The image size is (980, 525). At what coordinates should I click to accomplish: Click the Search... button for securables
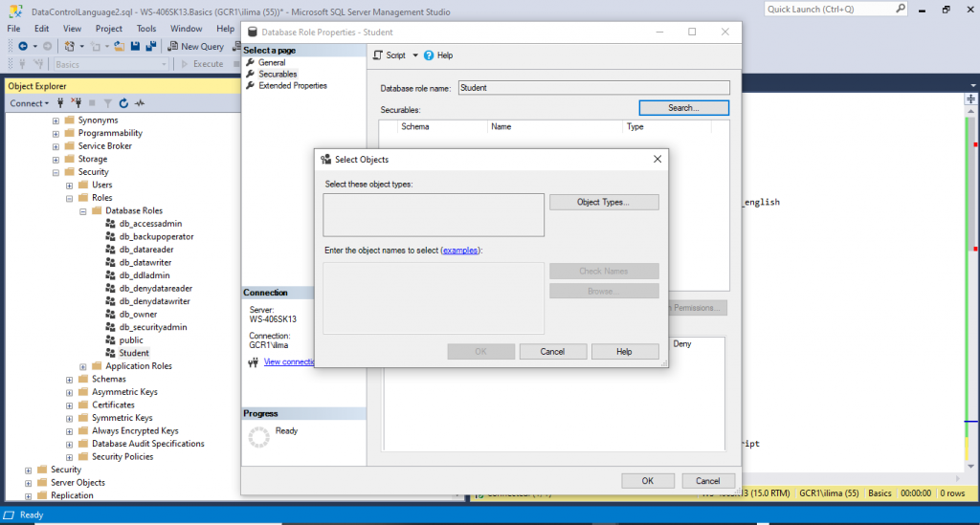tap(683, 108)
